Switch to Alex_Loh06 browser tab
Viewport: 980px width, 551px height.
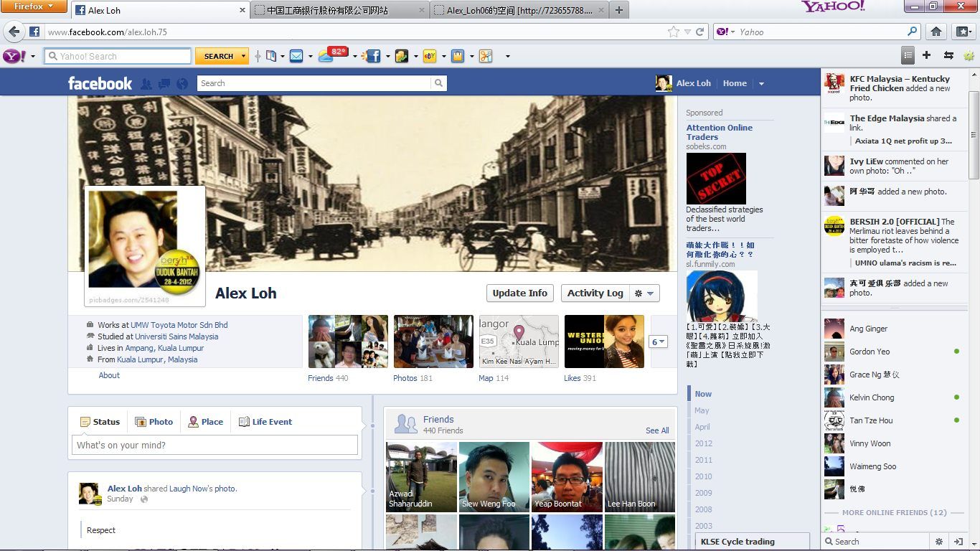click(519, 10)
